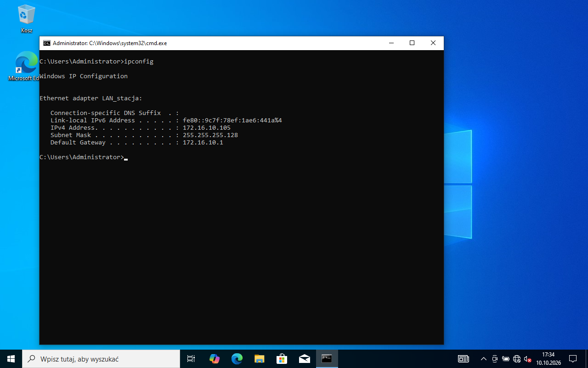This screenshot has width=588, height=368.
Task: Open the Mail app from the taskbar
Action: click(x=304, y=359)
